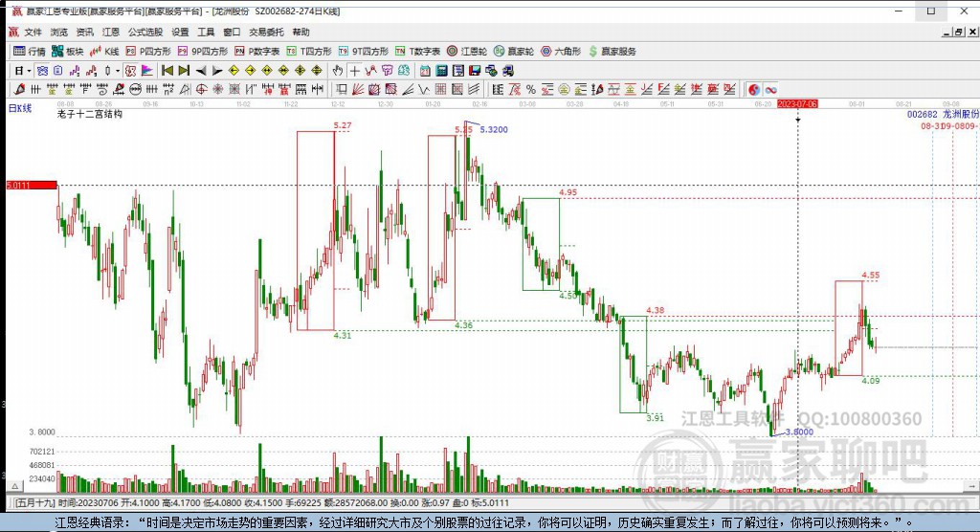Open the 设置 menu
The height and width of the screenshot is (532, 980).
click(180, 32)
